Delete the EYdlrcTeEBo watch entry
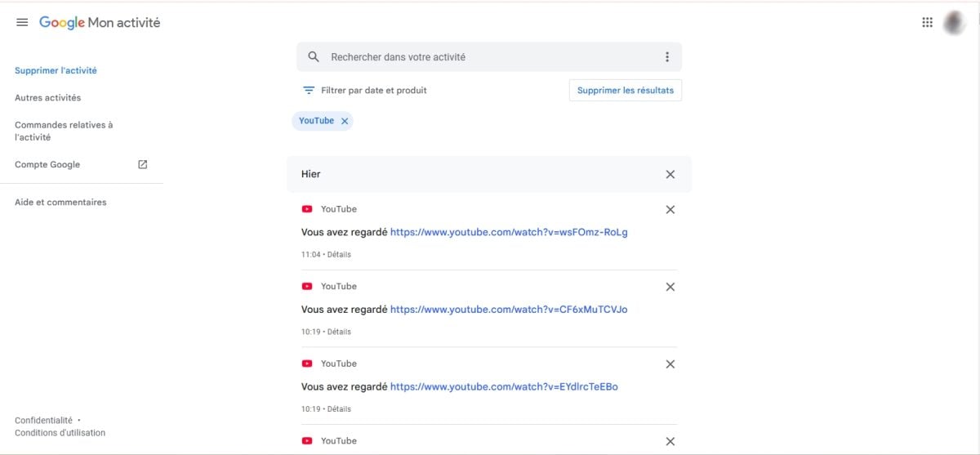The image size is (980, 455). (670, 364)
